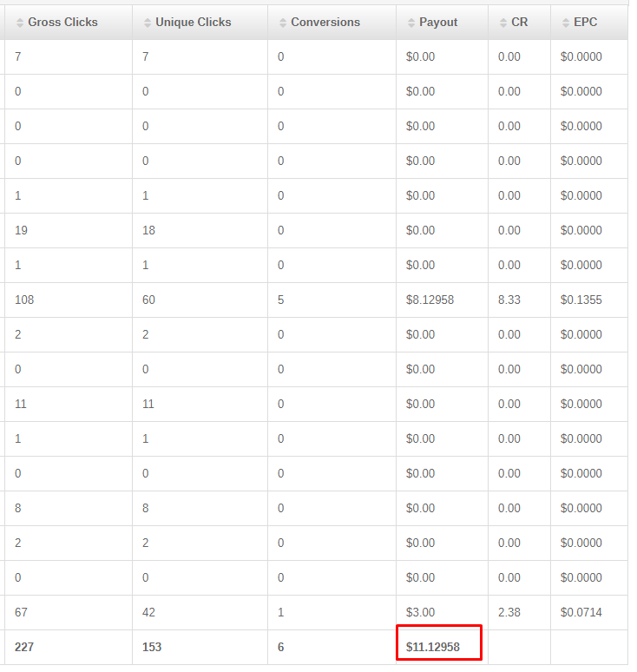Click Gross Clicks "7" in the first row
Screen dimensions: 637x672
17,56
